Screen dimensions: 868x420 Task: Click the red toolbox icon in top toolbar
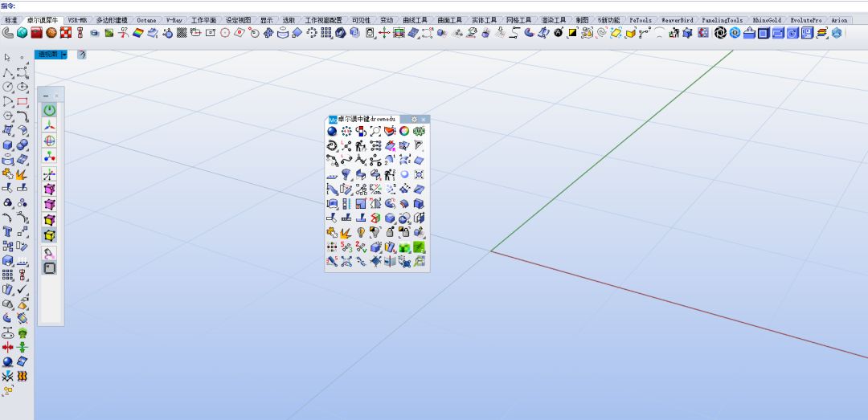(36, 33)
